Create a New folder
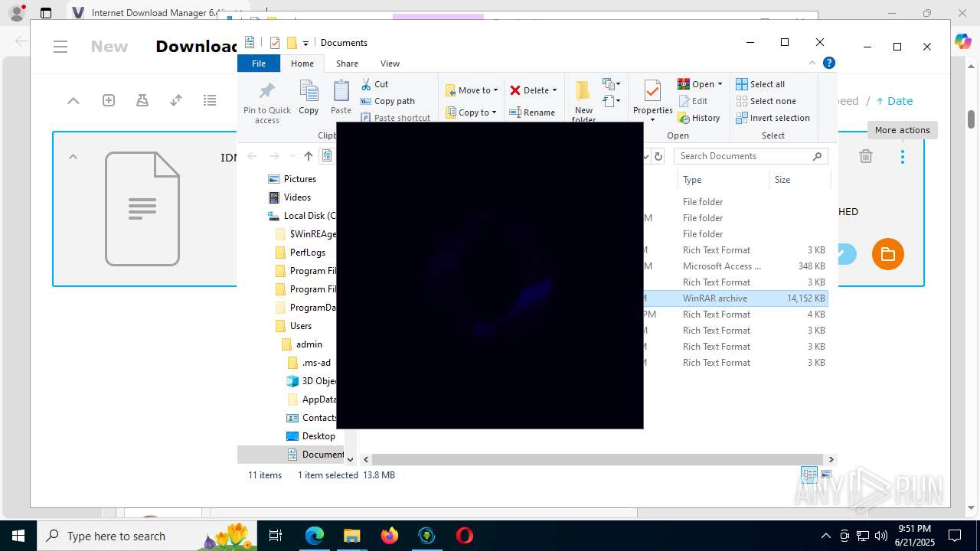Viewport: 980px width, 551px height. (583, 100)
